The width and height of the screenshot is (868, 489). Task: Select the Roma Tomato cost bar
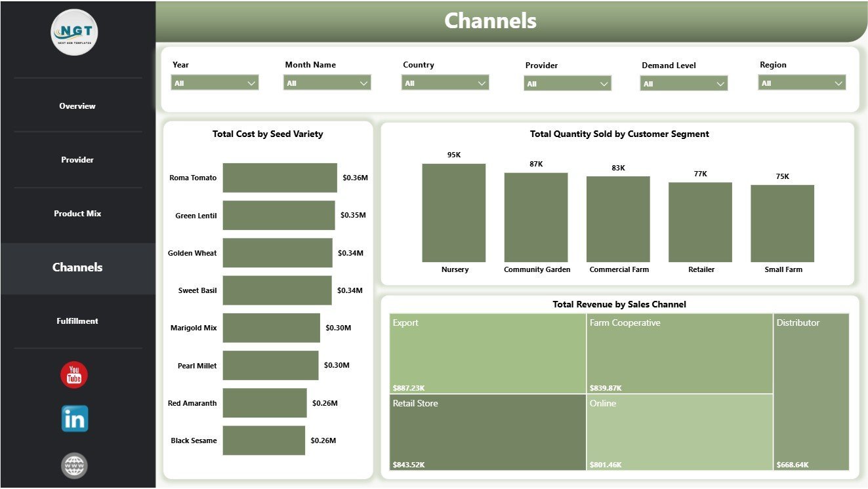279,178
